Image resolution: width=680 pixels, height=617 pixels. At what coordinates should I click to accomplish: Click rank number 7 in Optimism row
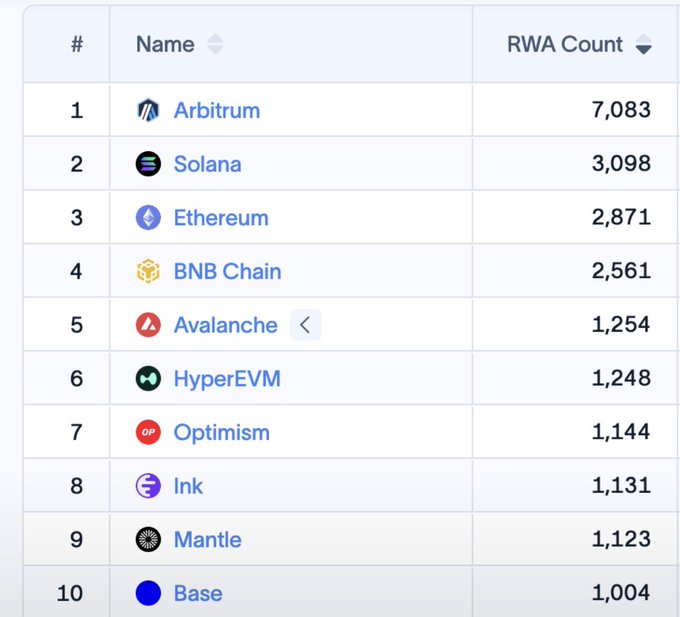pos(77,432)
